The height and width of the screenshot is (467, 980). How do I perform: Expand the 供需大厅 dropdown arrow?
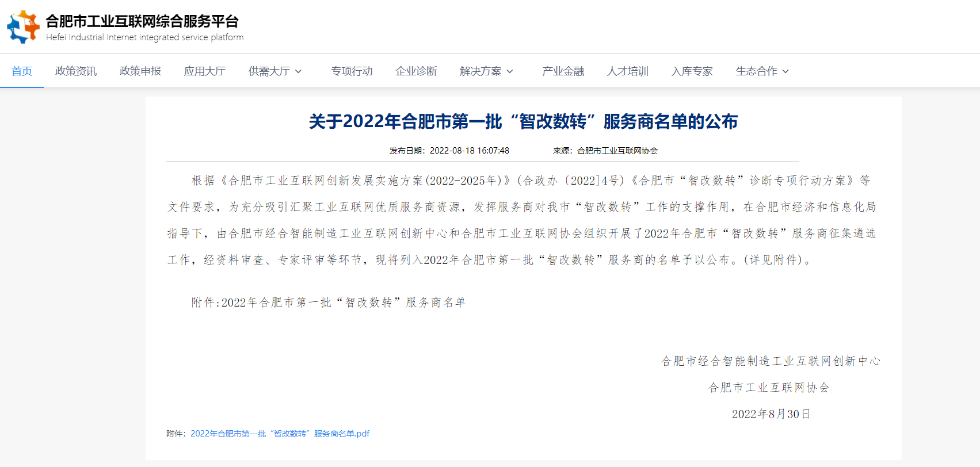click(299, 71)
